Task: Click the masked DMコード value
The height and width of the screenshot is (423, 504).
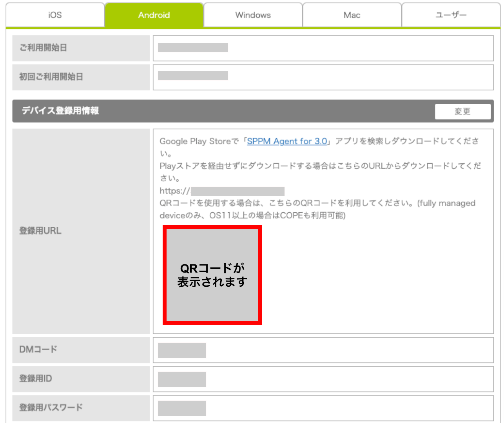Action: tap(182, 350)
